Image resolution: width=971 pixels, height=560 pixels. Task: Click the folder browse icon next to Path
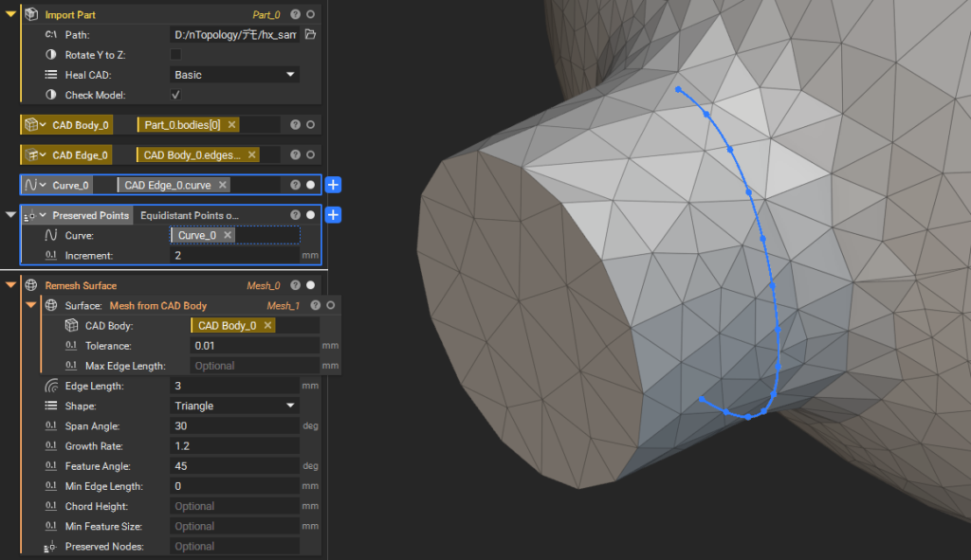coord(310,35)
